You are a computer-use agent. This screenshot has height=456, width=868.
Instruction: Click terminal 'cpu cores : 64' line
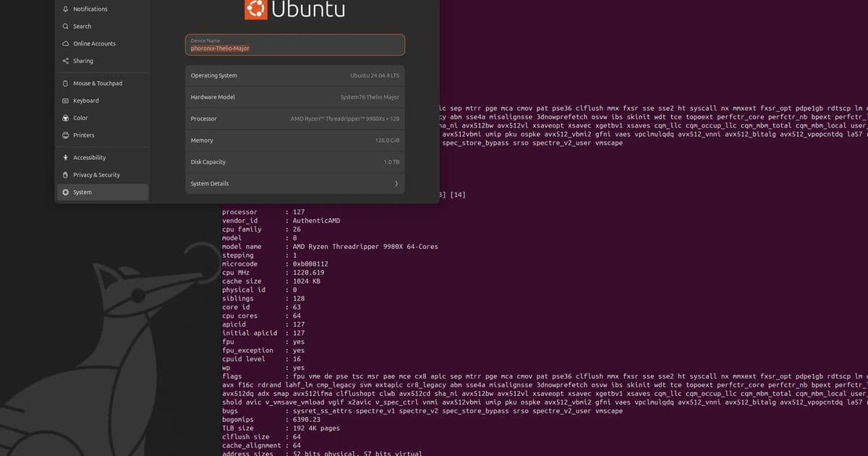tap(261, 316)
